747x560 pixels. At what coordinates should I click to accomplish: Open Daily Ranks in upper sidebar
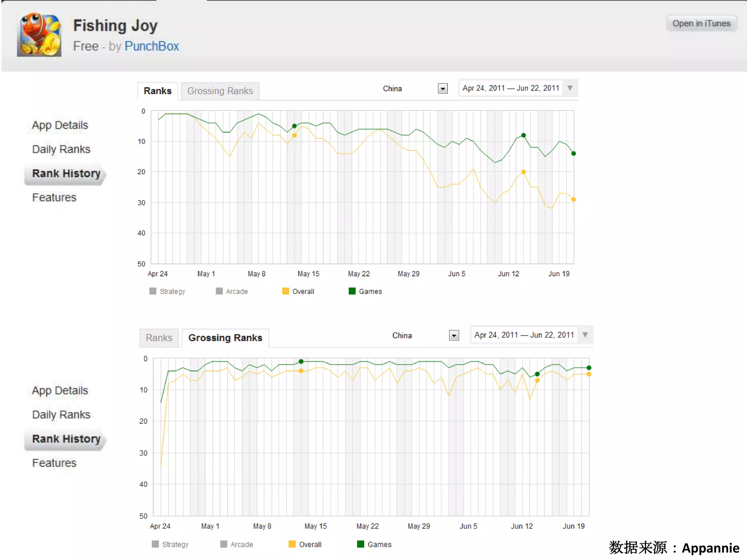pos(61,149)
